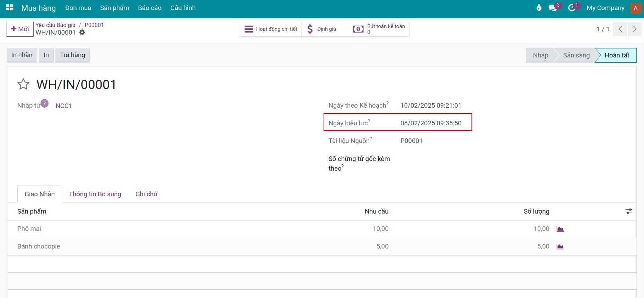Viewport: 644px width, 298px height.
Task: Open supplier NCC1 link
Action: coord(64,106)
